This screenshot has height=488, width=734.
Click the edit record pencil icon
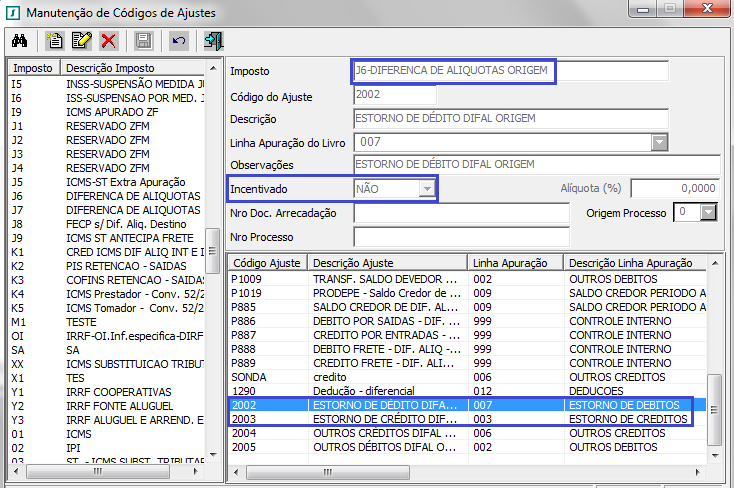[81, 41]
